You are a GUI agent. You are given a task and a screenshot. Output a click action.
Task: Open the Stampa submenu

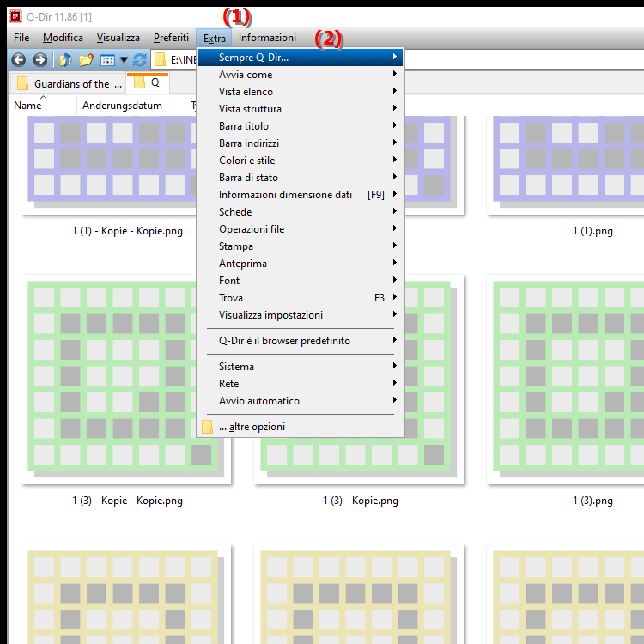pos(301,246)
